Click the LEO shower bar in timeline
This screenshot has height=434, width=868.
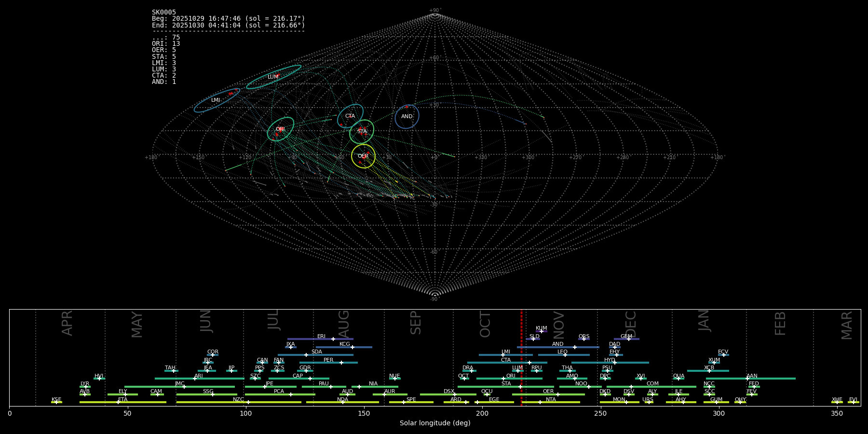click(x=563, y=355)
